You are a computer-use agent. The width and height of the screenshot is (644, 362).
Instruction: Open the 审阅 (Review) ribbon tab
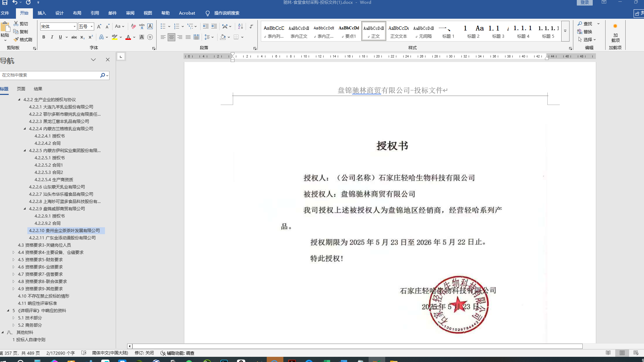click(130, 13)
